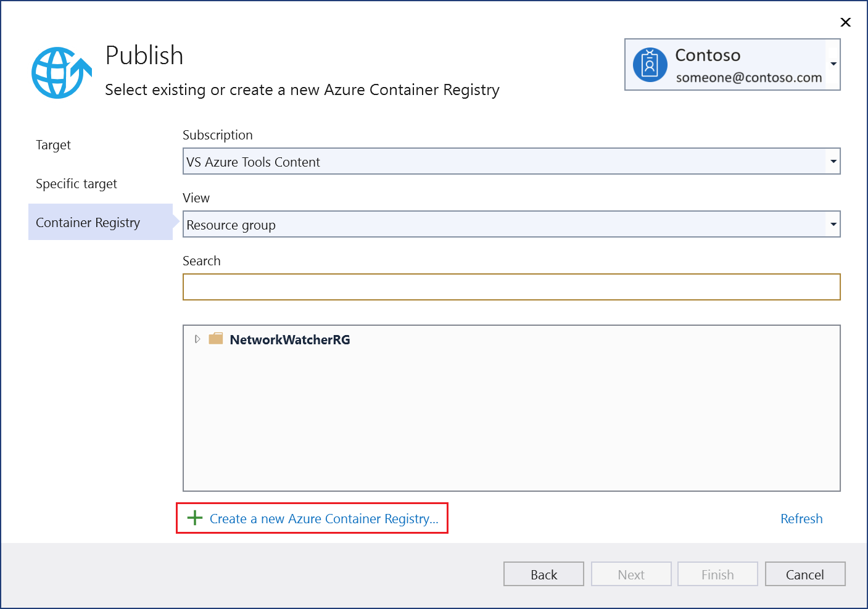Click the Finish button
The image size is (868, 609).
717,574
